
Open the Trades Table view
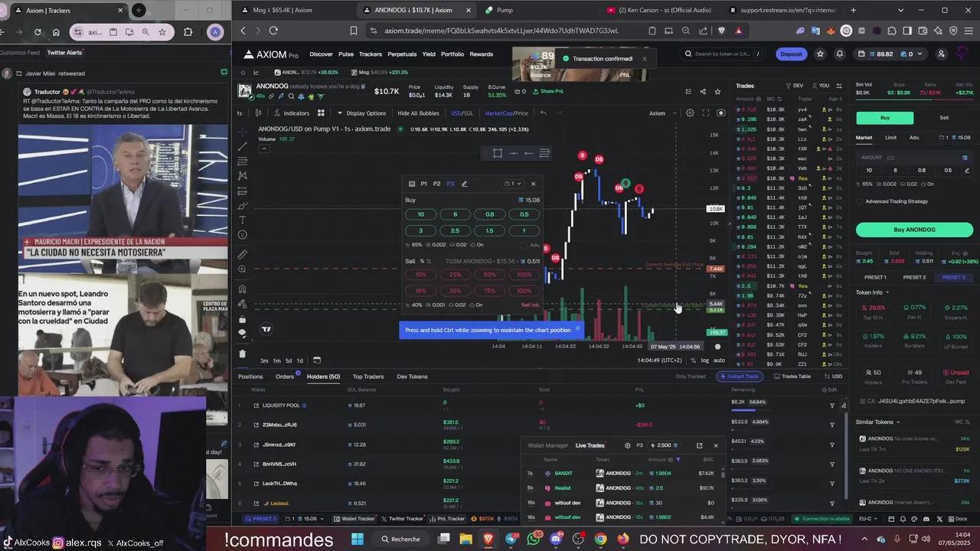click(792, 377)
